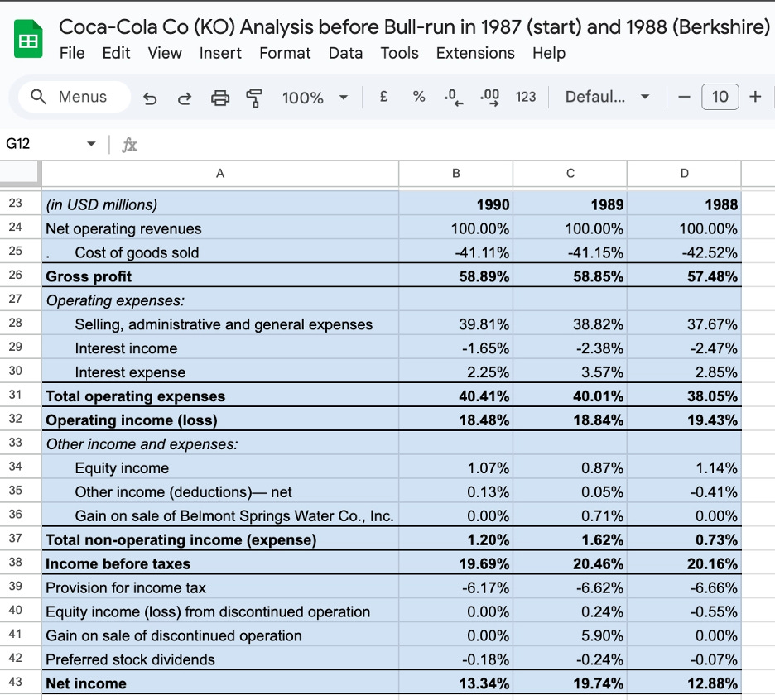Click the 'Net operating revenues' cell
Screen dimensions: 775x700
coord(220,228)
